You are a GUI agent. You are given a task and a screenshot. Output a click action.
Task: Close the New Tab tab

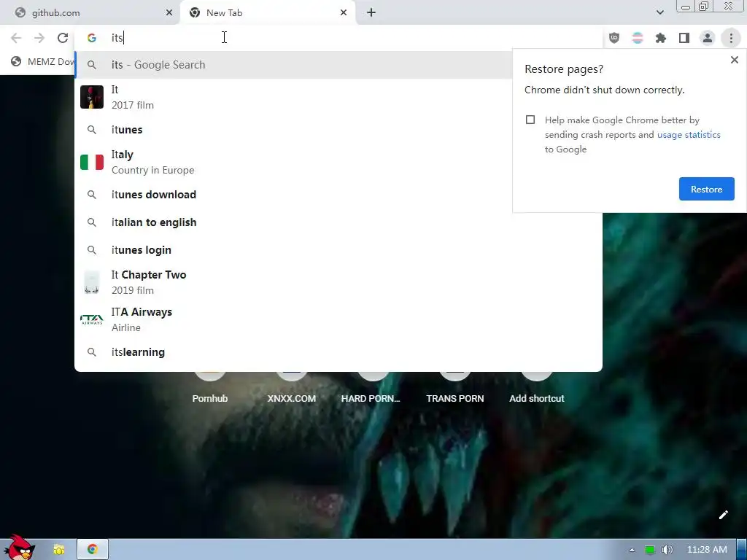click(x=344, y=13)
